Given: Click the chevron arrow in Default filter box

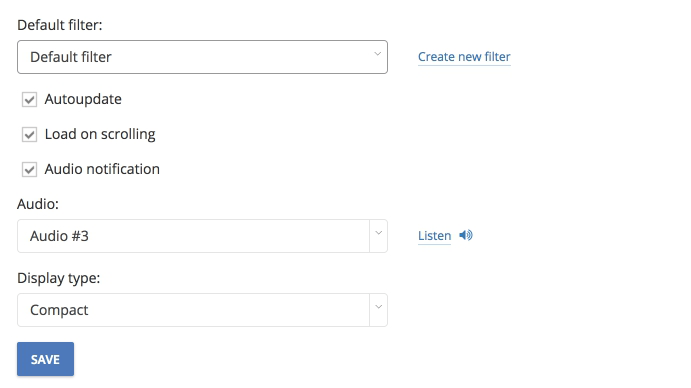Looking at the screenshot, I should pyautogui.click(x=378, y=54).
